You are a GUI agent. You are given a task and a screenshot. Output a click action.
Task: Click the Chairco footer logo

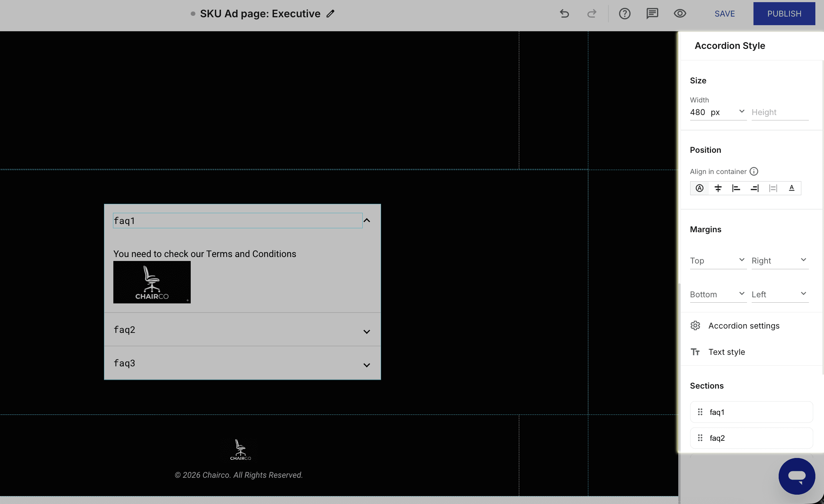tap(240, 450)
